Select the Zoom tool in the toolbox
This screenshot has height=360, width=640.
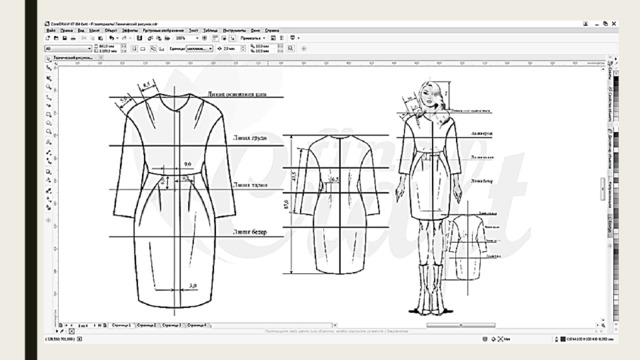point(49,87)
